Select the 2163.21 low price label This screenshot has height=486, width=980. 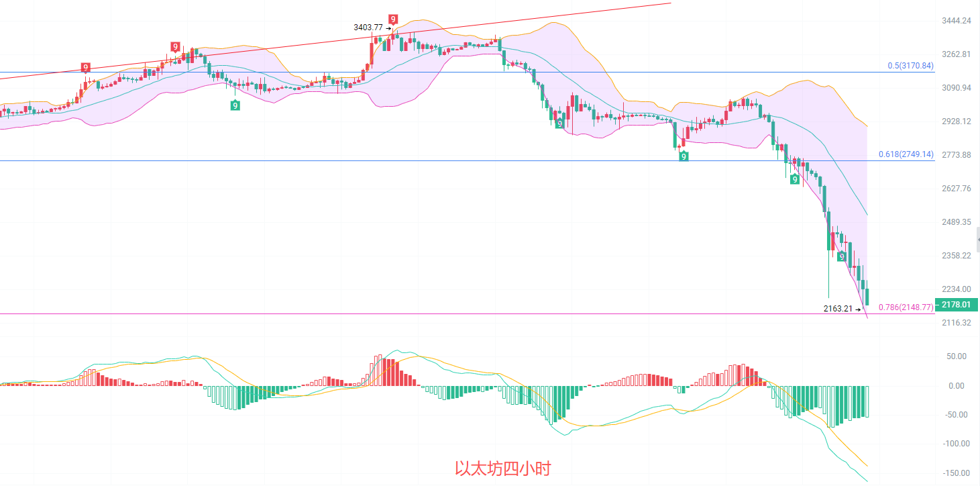838,309
